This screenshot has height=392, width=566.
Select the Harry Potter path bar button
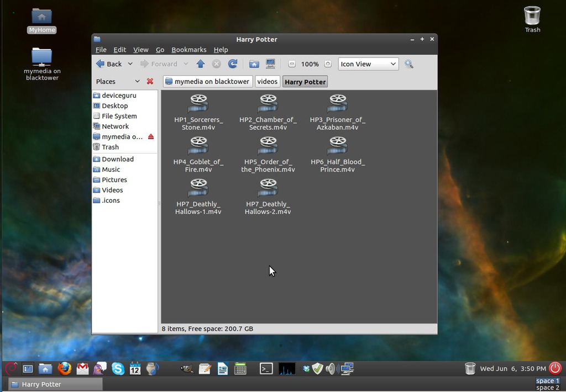[x=305, y=82]
